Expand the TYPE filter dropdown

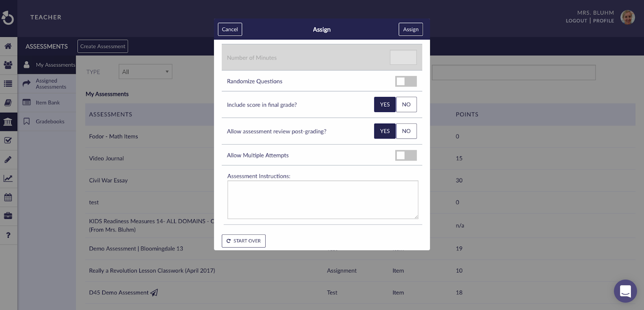pos(145,72)
